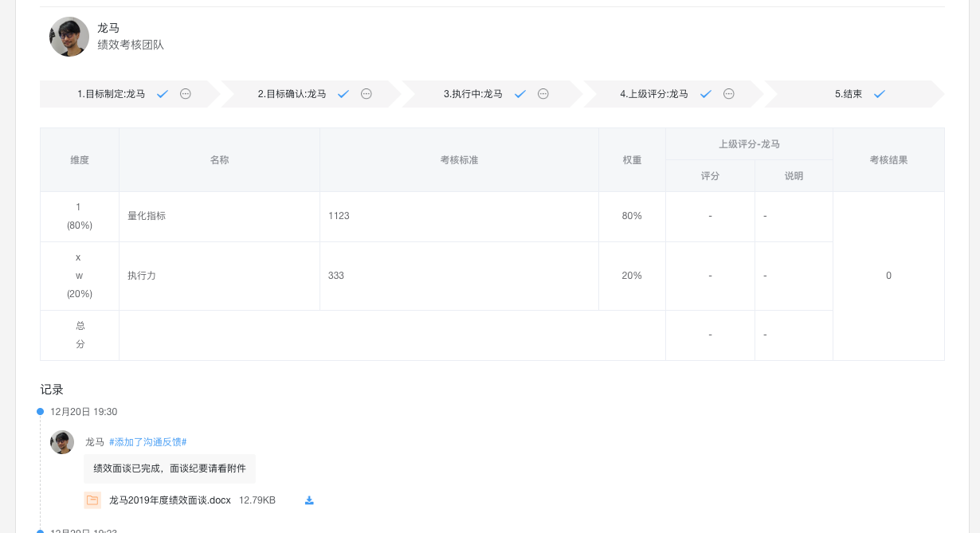Click the 12.79KB file size label

(x=257, y=500)
